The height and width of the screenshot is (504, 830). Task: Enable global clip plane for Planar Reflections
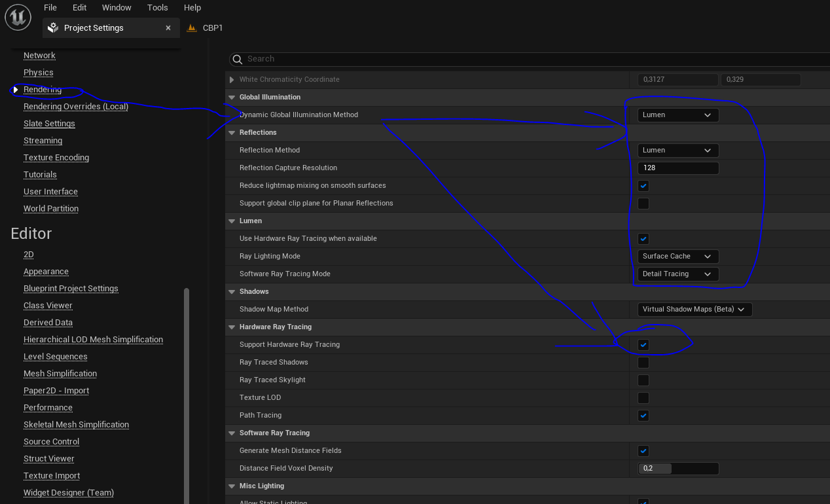click(643, 204)
